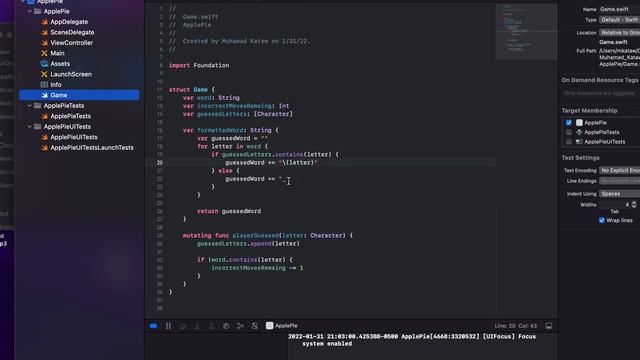Image resolution: width=640 pixels, height=360 pixels.
Task: Click the Tab width stepper
Action: 634,204
